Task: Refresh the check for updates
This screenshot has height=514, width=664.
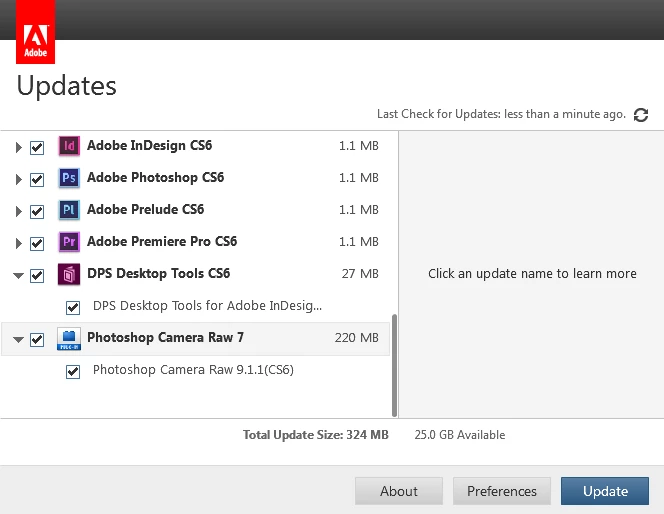Action: click(x=641, y=115)
